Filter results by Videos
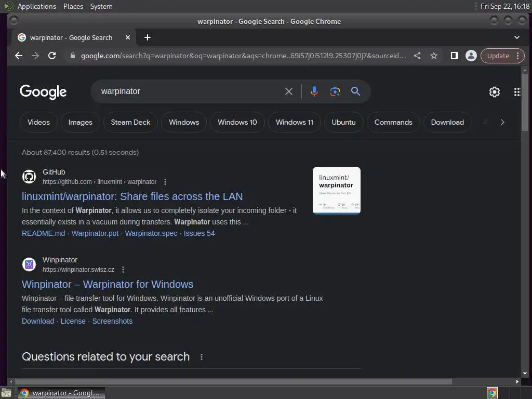 click(38, 122)
